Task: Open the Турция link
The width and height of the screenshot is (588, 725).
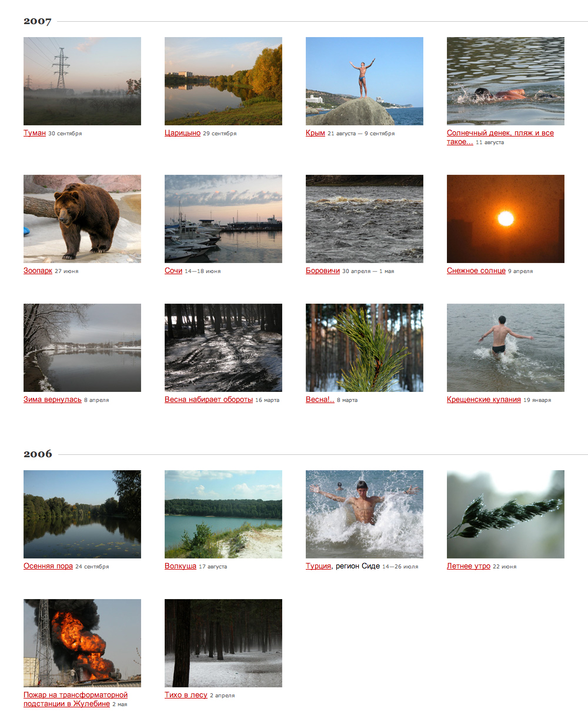Action: (319, 566)
